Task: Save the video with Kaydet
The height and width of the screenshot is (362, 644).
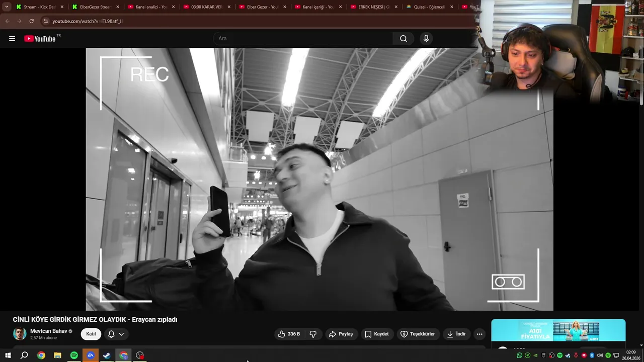Action: 377,334
